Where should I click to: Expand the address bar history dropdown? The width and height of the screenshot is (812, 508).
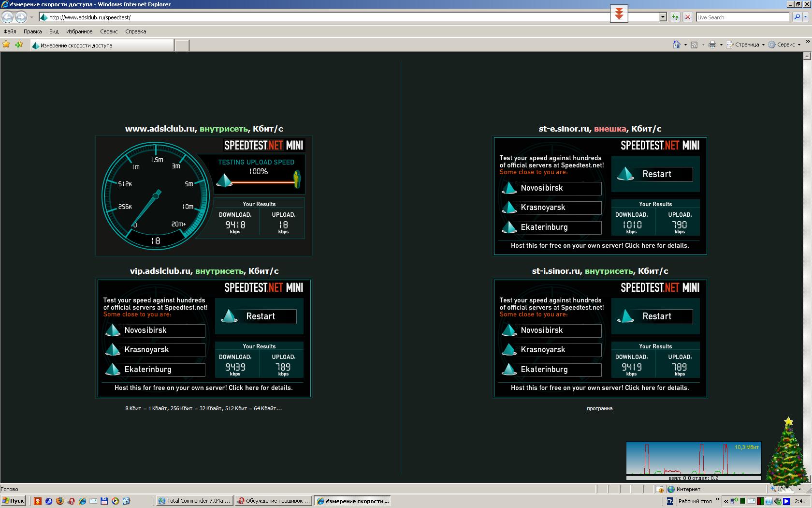point(663,17)
